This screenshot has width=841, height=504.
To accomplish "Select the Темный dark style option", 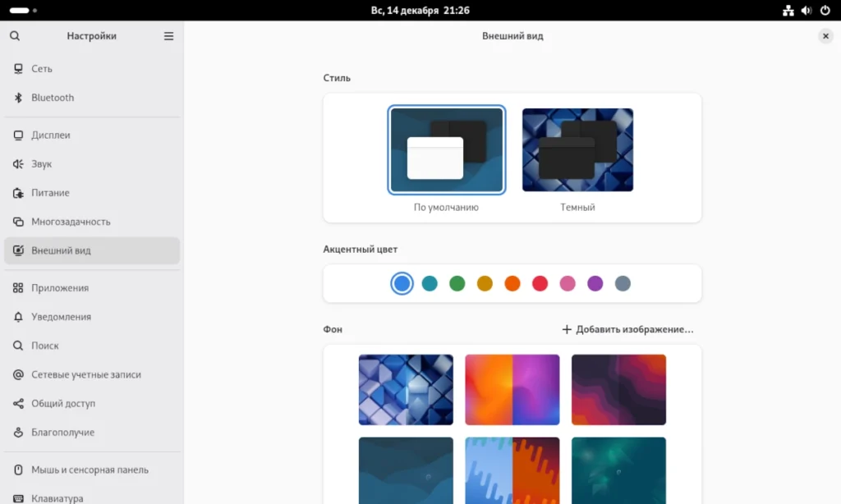I will click(577, 150).
